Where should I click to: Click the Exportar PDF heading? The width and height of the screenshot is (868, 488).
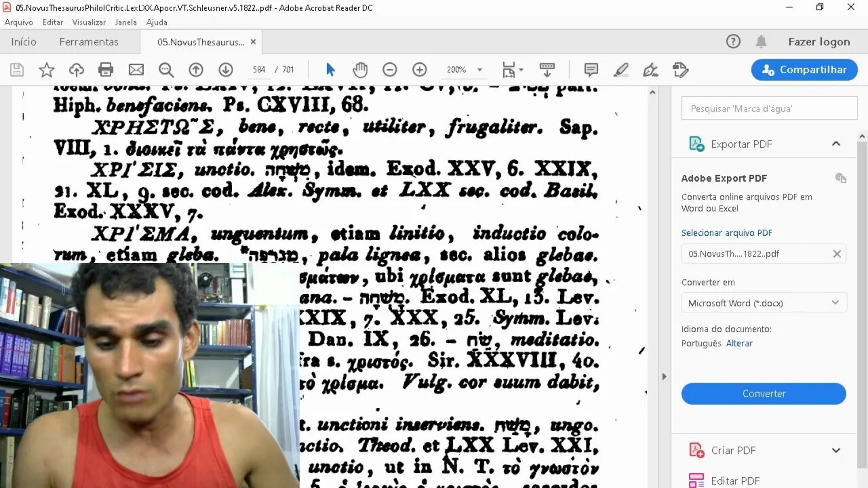[x=741, y=144]
